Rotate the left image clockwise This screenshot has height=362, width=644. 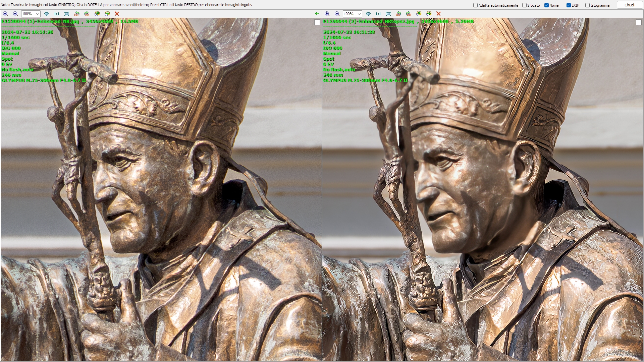point(87,14)
